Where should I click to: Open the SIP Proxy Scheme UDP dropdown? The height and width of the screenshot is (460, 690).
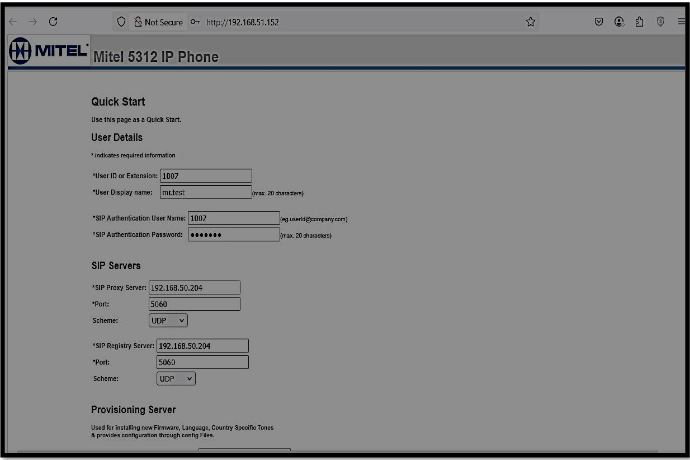(168, 320)
